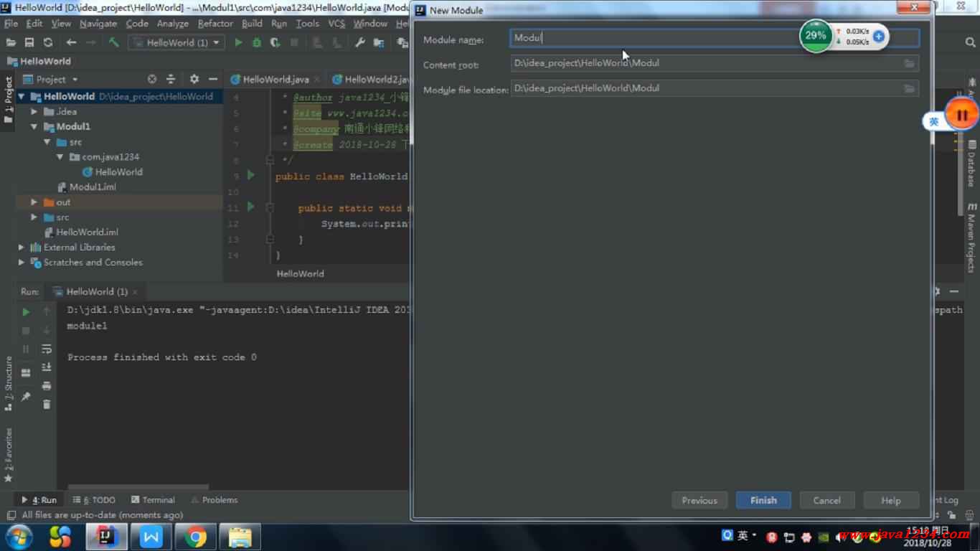Click Restore Layout icon in Run panel
Image resolution: width=980 pixels, height=551 pixels.
click(x=26, y=372)
